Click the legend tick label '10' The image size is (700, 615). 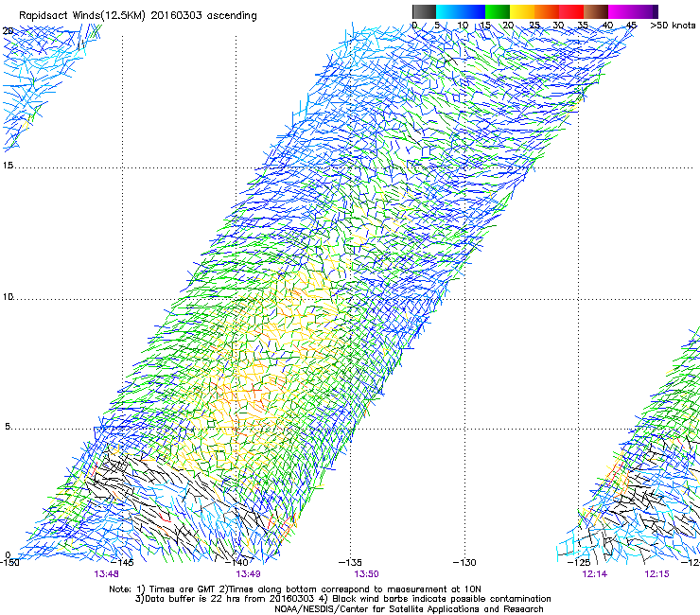pos(463,26)
